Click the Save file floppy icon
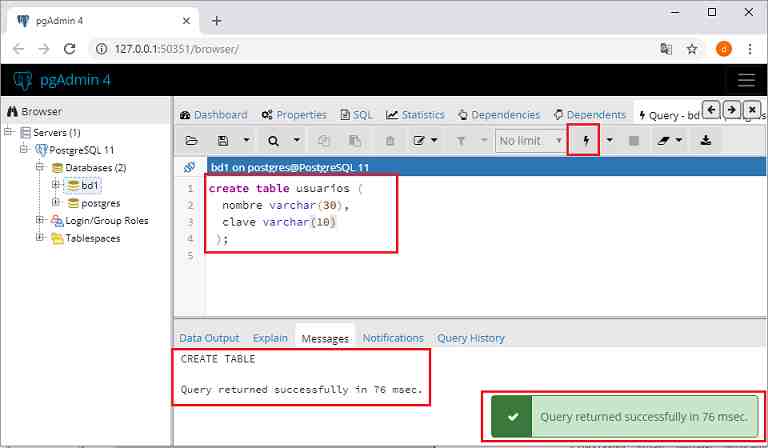This screenshot has width=768, height=448. coord(223,141)
